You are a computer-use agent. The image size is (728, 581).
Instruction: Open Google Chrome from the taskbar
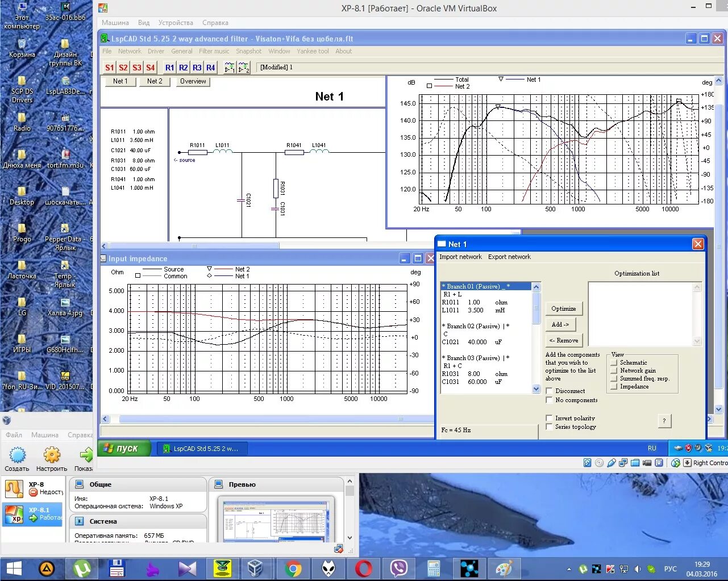pyautogui.click(x=293, y=569)
